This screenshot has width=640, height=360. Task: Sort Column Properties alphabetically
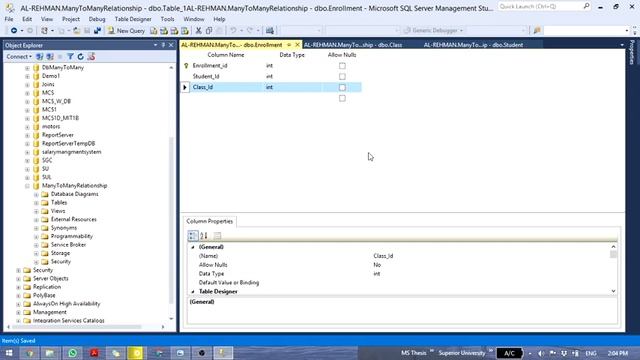click(x=204, y=236)
